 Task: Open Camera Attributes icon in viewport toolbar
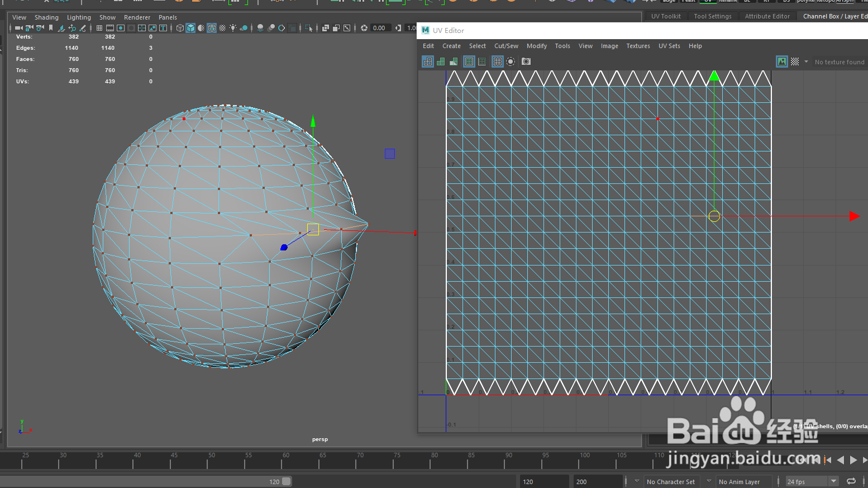40,28
